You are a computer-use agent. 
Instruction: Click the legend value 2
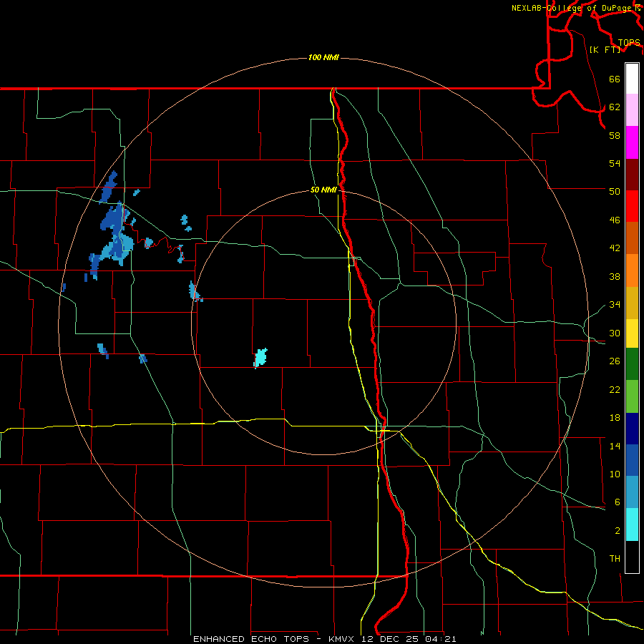point(618,531)
